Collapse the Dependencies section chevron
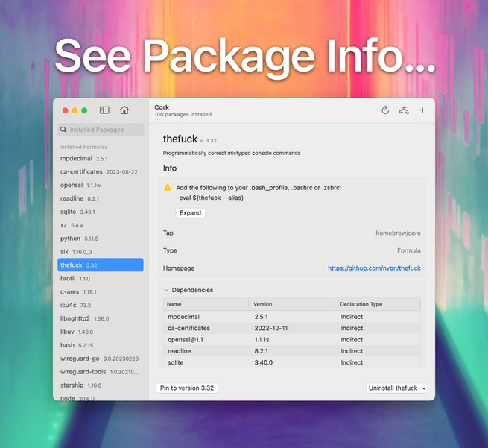The height and width of the screenshot is (448, 488). 166,290
